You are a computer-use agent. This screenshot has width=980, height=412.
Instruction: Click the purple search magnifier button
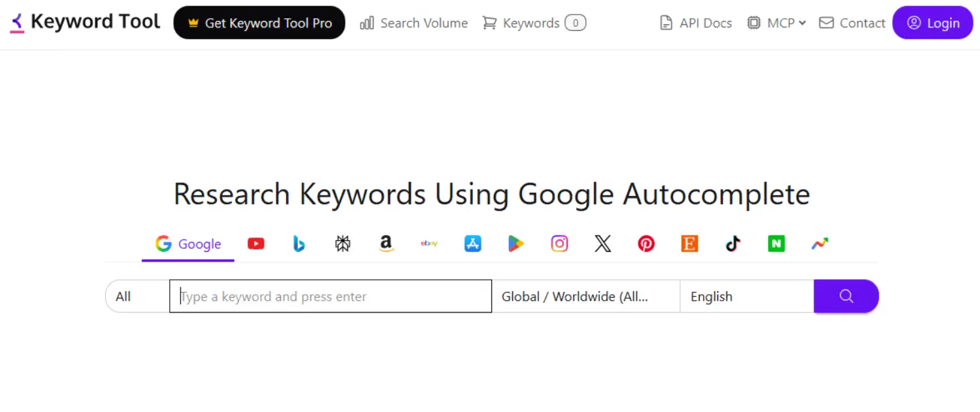pyautogui.click(x=846, y=296)
